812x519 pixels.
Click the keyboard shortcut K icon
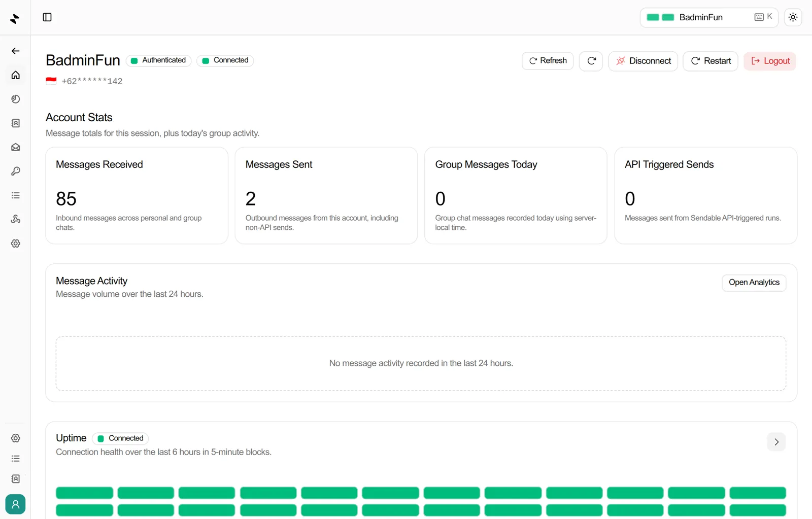click(763, 17)
